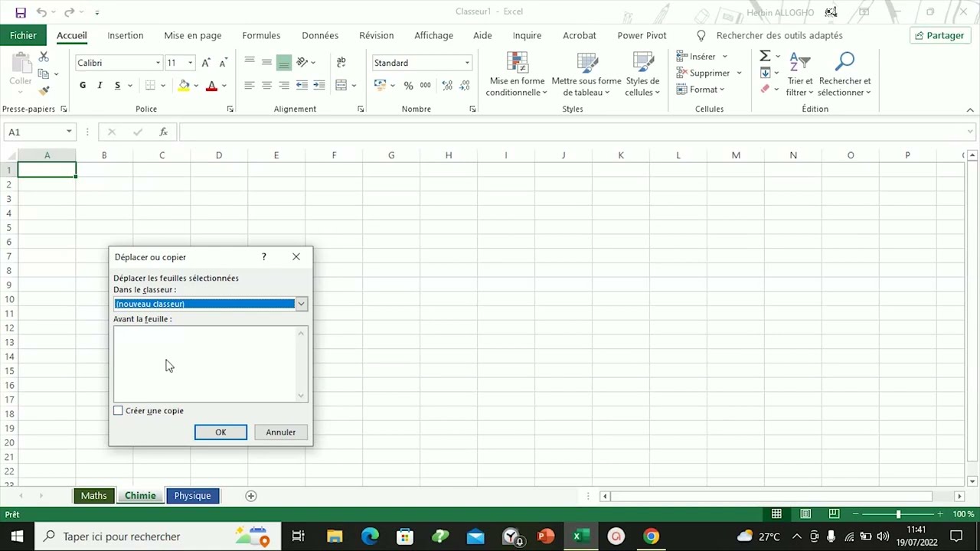Click the Task View taskbar icon
Image resolution: width=980 pixels, height=551 pixels.
299,536
